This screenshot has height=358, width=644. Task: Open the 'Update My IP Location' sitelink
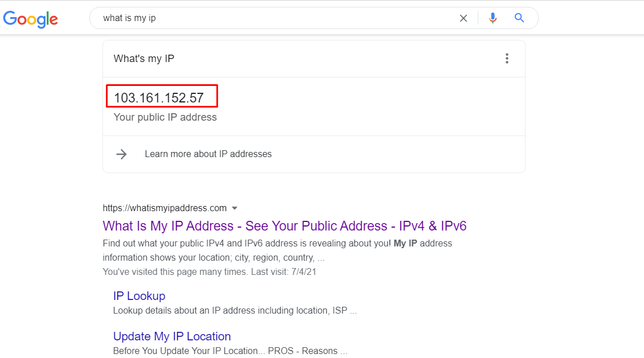172,336
